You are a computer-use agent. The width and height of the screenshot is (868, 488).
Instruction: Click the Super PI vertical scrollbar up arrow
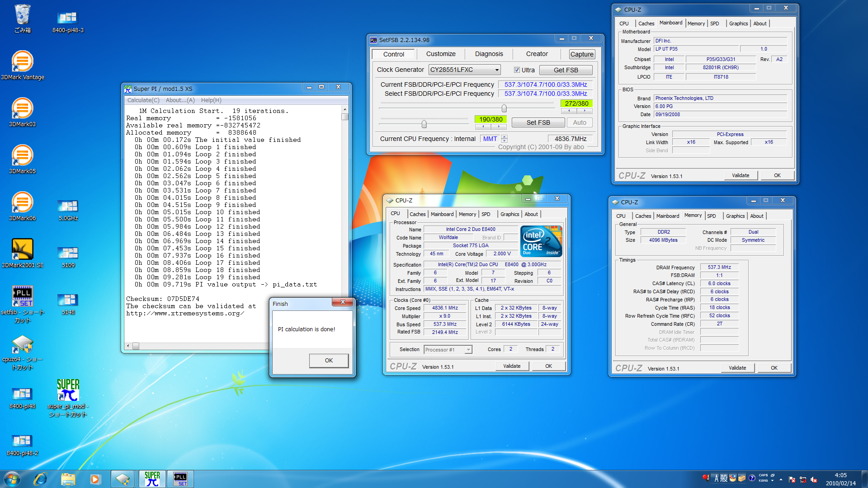click(x=345, y=109)
